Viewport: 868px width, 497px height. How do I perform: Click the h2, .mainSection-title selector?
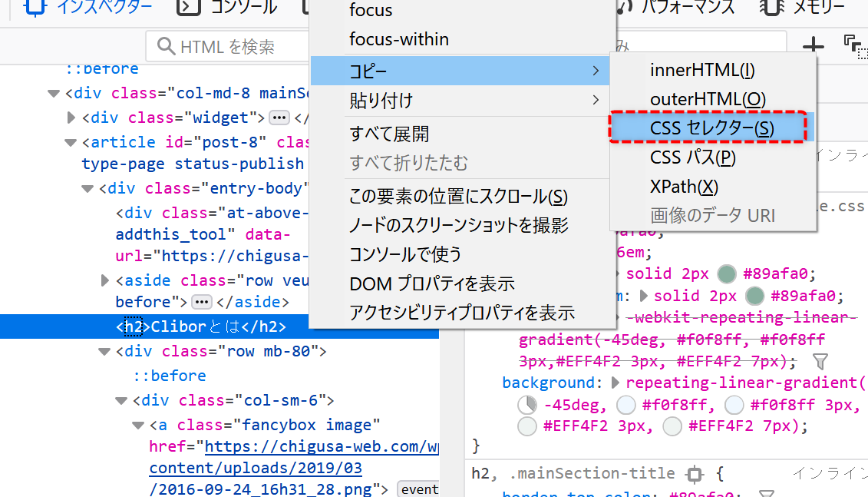[573, 473]
